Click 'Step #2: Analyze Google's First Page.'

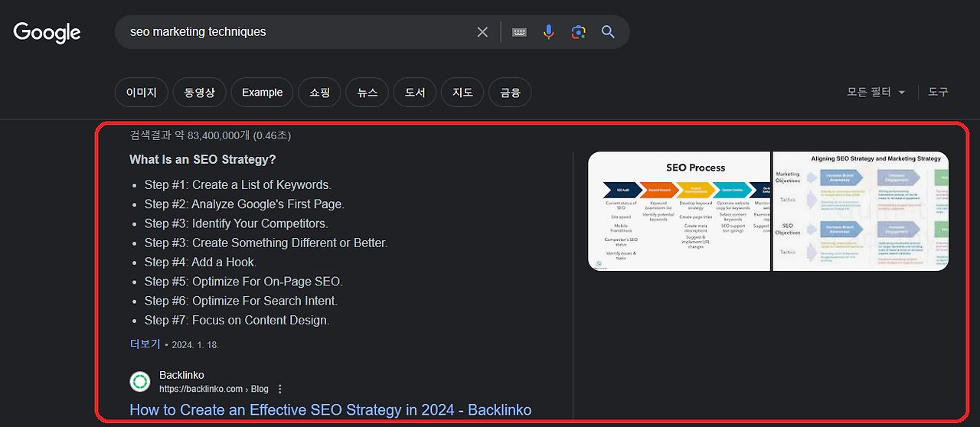[x=244, y=204]
